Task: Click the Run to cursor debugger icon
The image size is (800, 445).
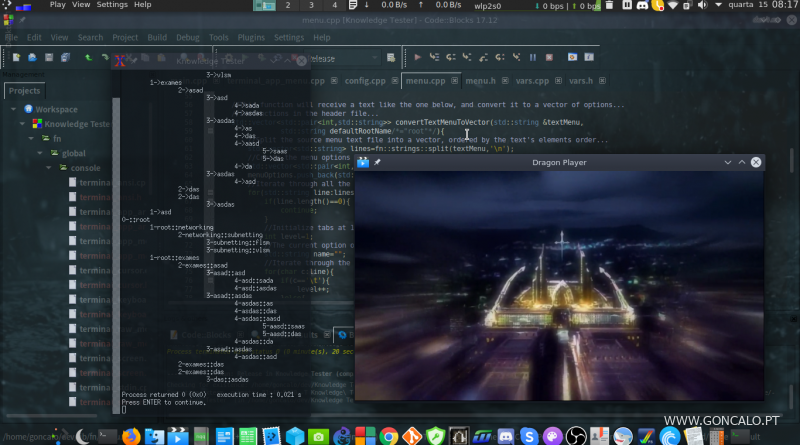Action: pyautogui.click(x=434, y=57)
